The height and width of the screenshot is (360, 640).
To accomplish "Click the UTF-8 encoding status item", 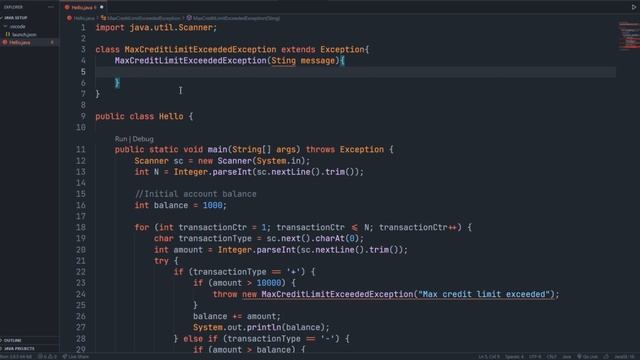I will coord(535,357).
